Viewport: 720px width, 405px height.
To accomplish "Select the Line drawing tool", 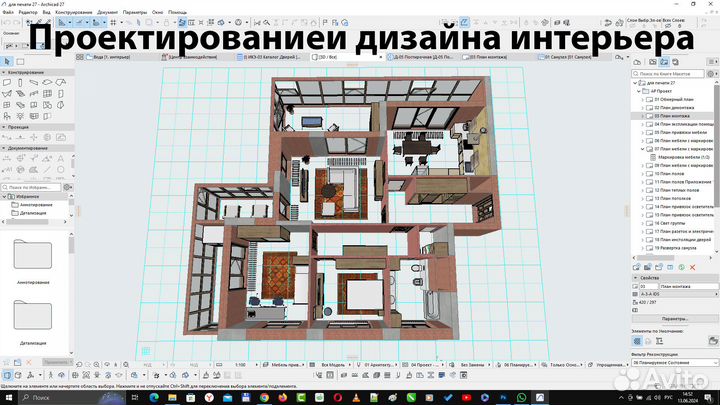I will pyautogui.click(x=47, y=169).
